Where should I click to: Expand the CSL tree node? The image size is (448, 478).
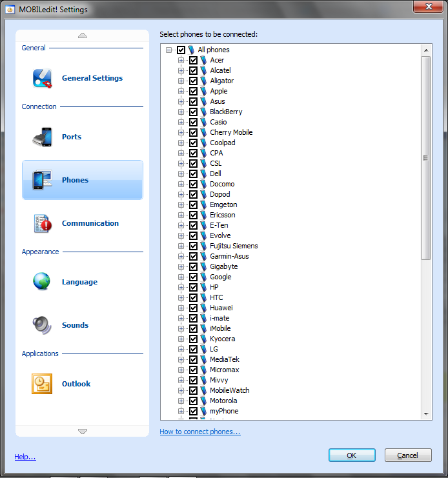(181, 163)
